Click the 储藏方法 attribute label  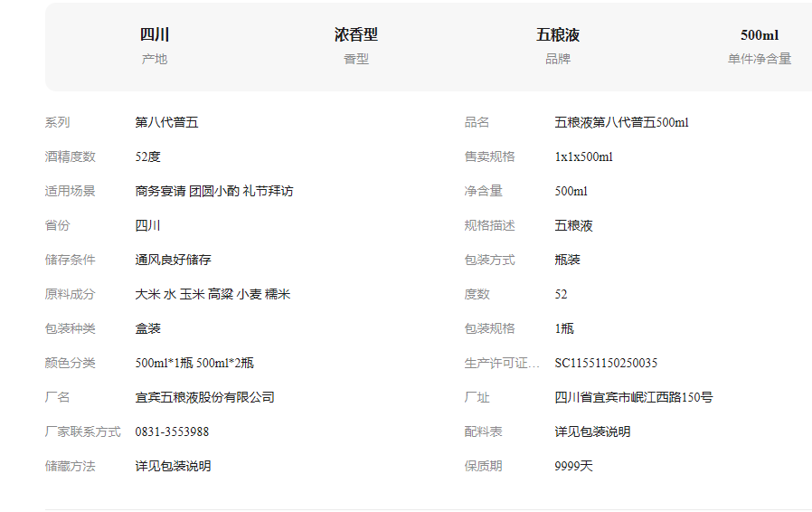[x=70, y=466]
